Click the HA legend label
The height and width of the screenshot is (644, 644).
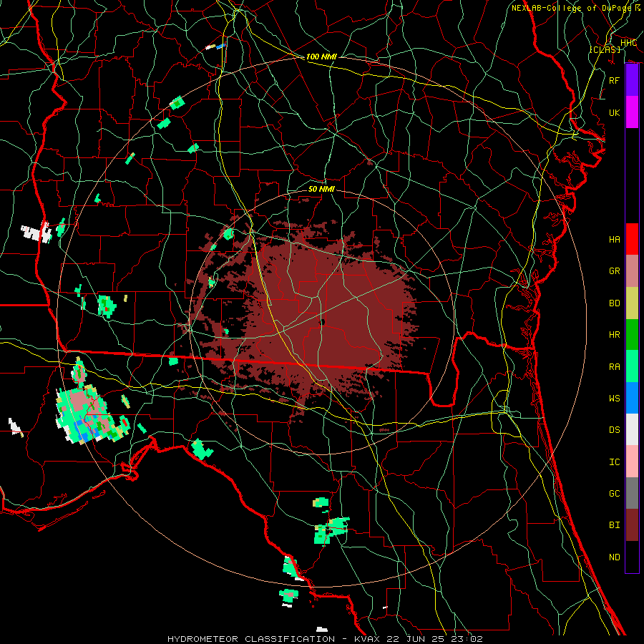click(x=614, y=240)
